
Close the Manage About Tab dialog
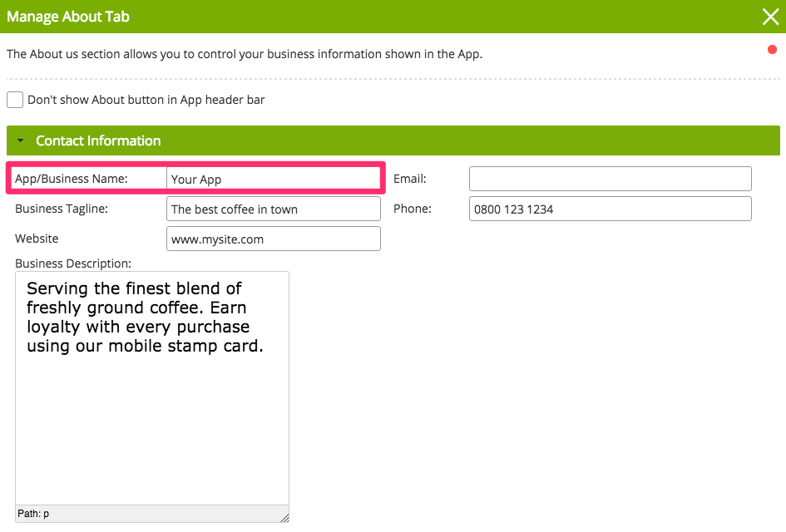coord(770,17)
